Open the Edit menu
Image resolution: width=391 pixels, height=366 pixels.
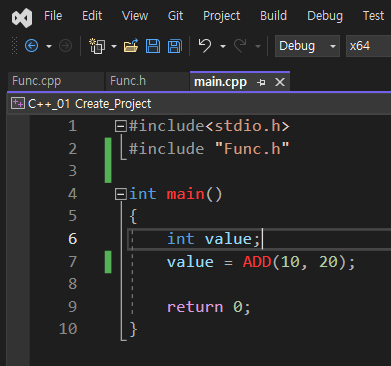coord(92,16)
